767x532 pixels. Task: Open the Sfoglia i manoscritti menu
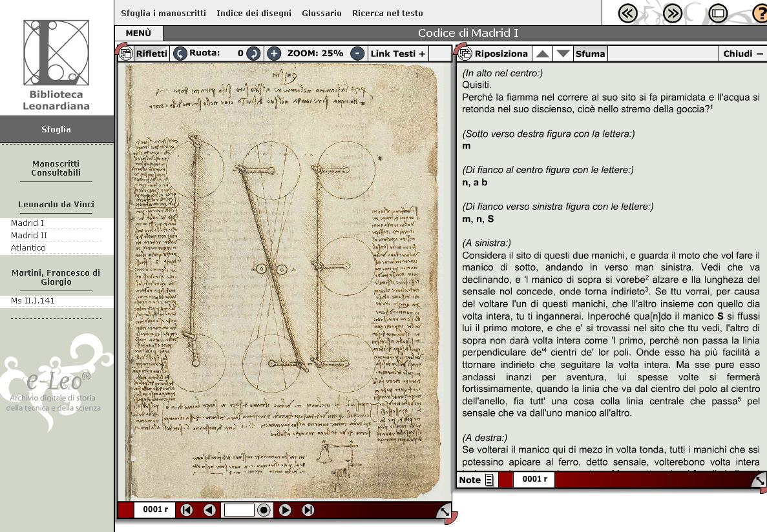point(163,13)
